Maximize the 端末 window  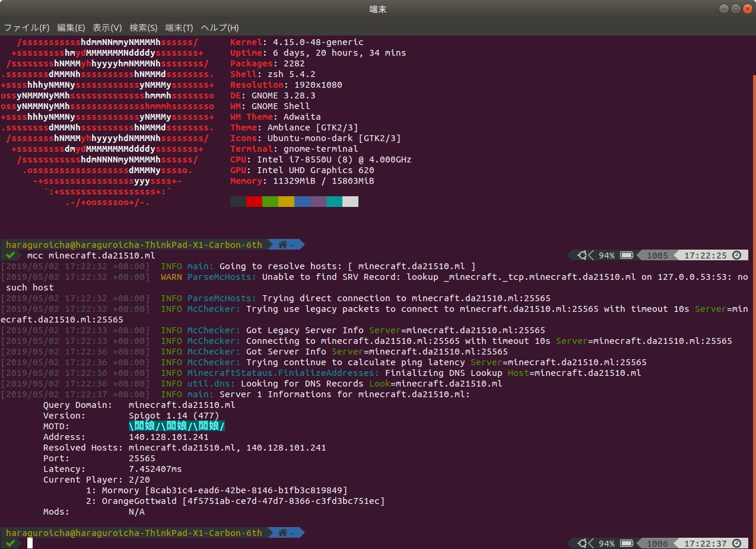[x=735, y=8]
